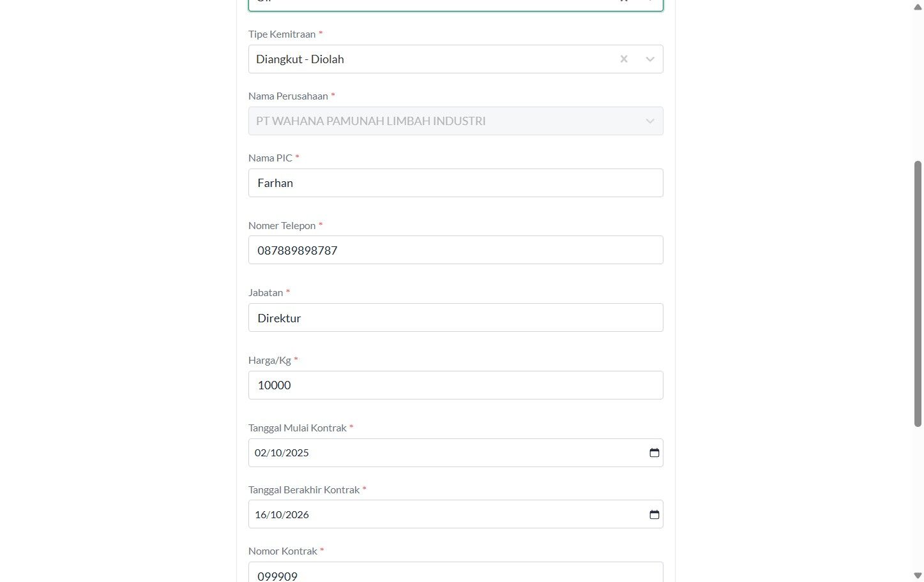Click the Nama Perusahaan dropdown chevron
The image size is (924, 582).
(650, 121)
